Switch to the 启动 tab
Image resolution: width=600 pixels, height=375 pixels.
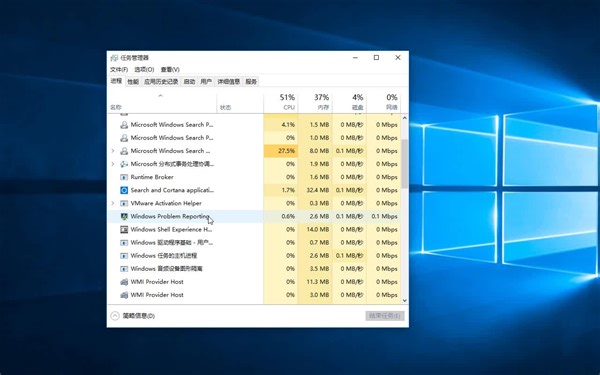click(x=189, y=82)
